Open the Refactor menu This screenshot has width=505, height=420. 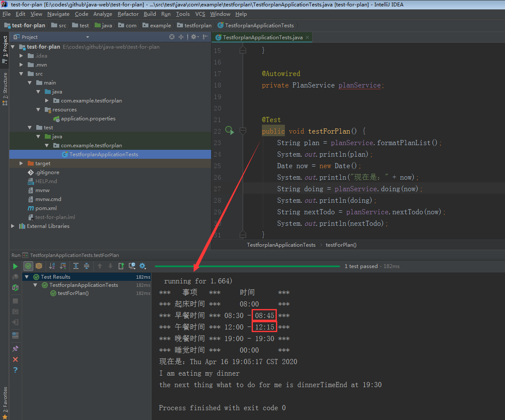[128, 14]
